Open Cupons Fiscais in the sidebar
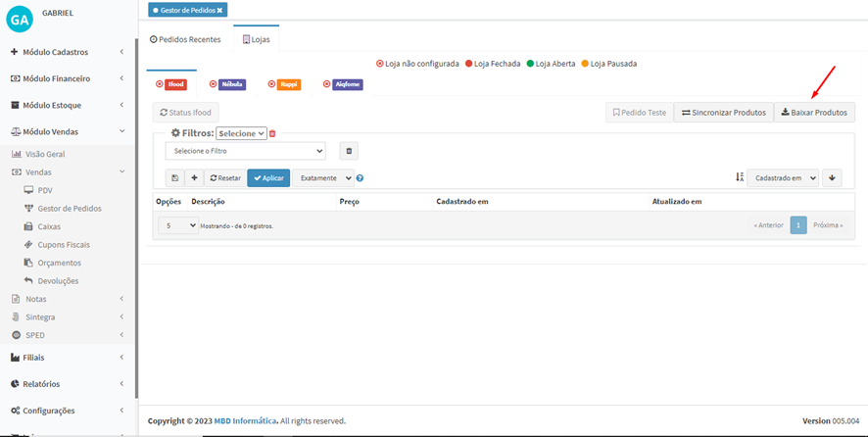 coord(66,244)
